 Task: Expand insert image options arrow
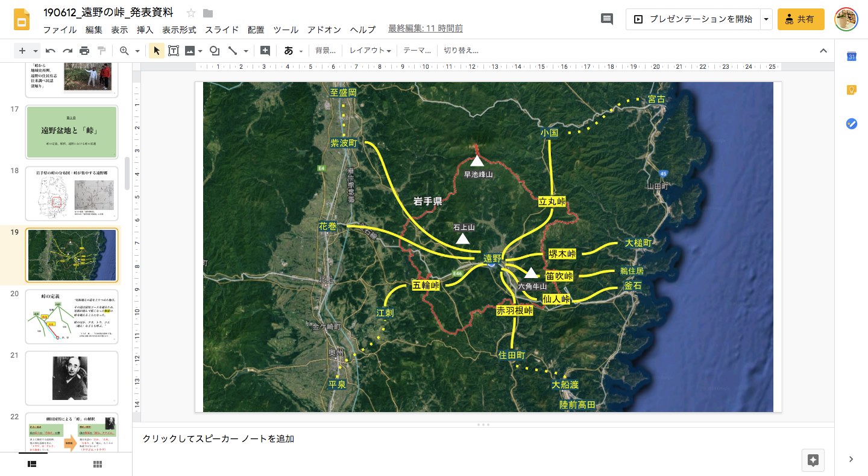200,51
